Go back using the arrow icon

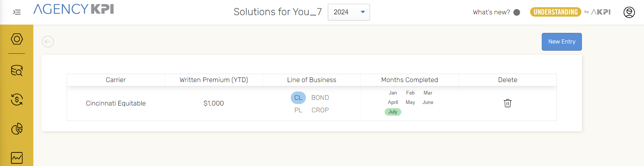pos(48,42)
